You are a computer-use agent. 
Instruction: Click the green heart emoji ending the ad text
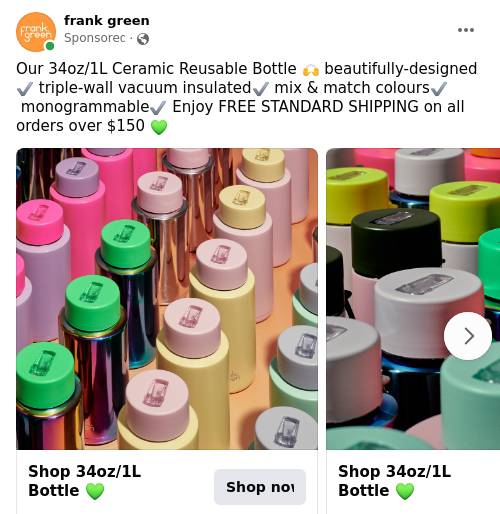pyautogui.click(x=159, y=127)
